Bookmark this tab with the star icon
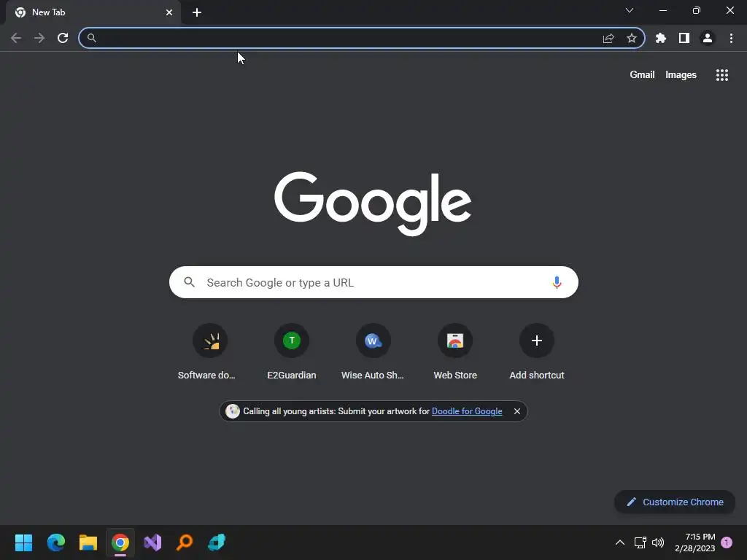747x560 pixels. [632, 38]
